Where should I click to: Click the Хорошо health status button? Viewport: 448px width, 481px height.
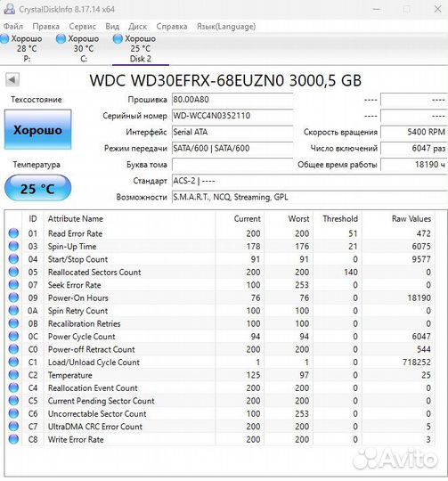[37, 130]
